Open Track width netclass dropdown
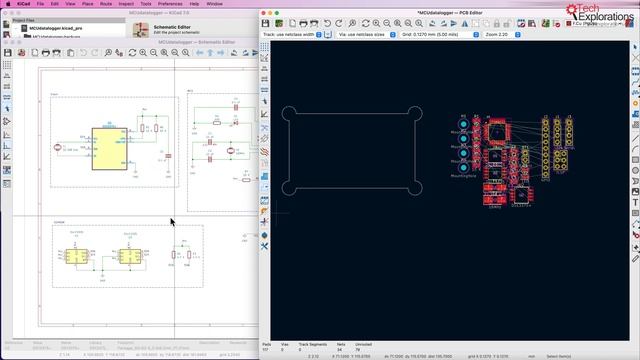The width and height of the screenshot is (640, 360). [291, 35]
